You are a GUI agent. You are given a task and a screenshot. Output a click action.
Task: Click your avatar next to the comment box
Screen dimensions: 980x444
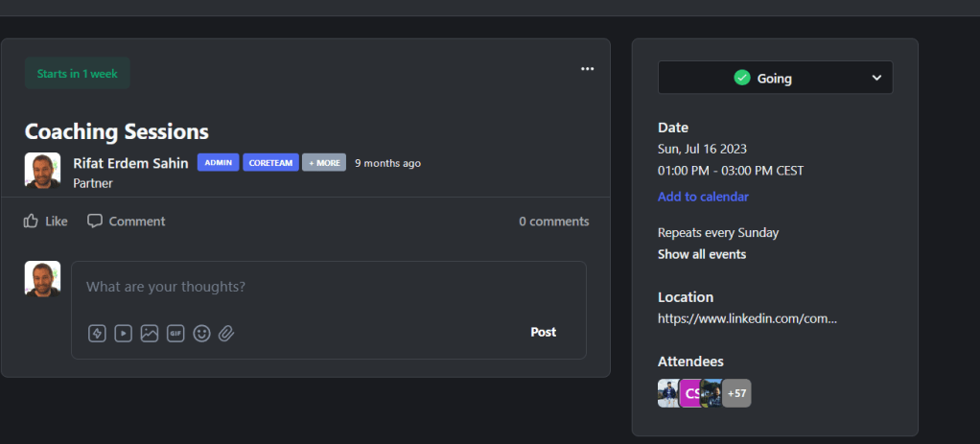pyautogui.click(x=42, y=278)
